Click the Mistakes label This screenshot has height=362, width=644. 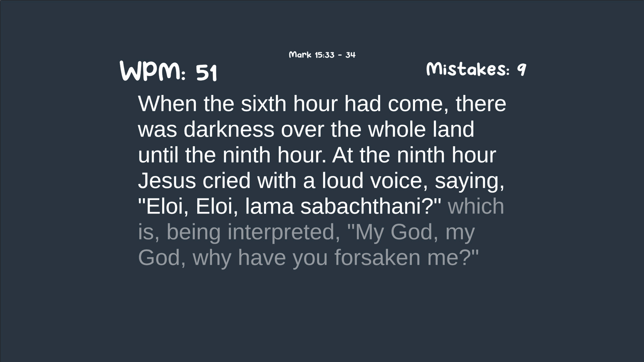[x=468, y=70]
